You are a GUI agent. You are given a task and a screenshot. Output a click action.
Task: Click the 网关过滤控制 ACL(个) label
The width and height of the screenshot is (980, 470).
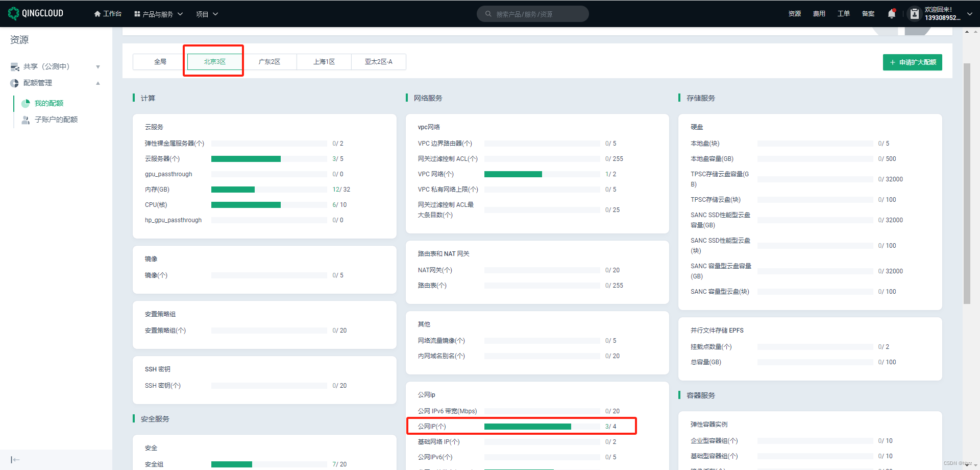click(448, 159)
